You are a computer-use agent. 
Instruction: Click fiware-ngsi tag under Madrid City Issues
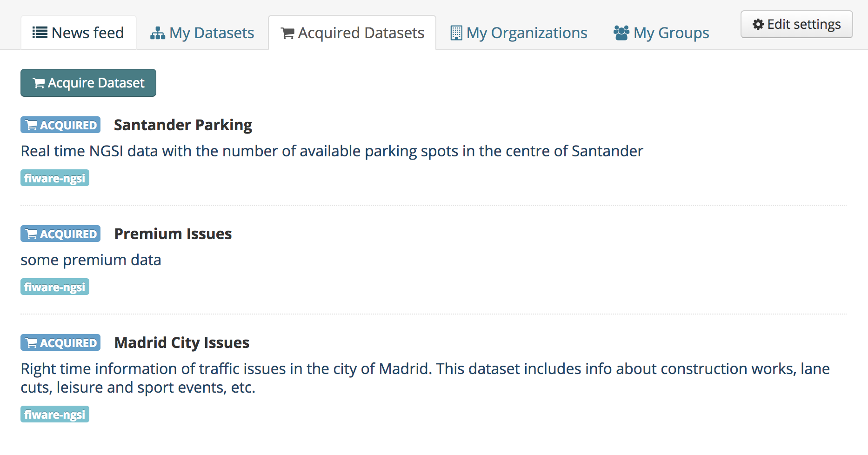[x=55, y=414]
